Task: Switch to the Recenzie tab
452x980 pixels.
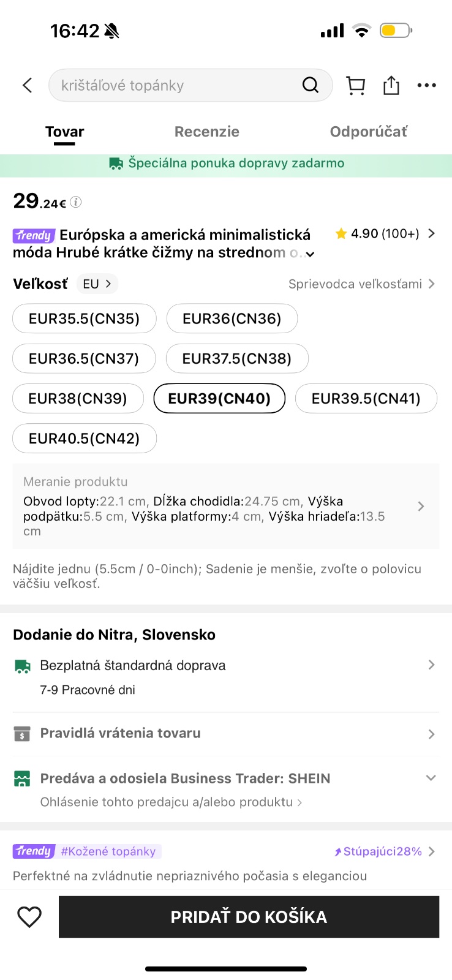Action: click(207, 132)
